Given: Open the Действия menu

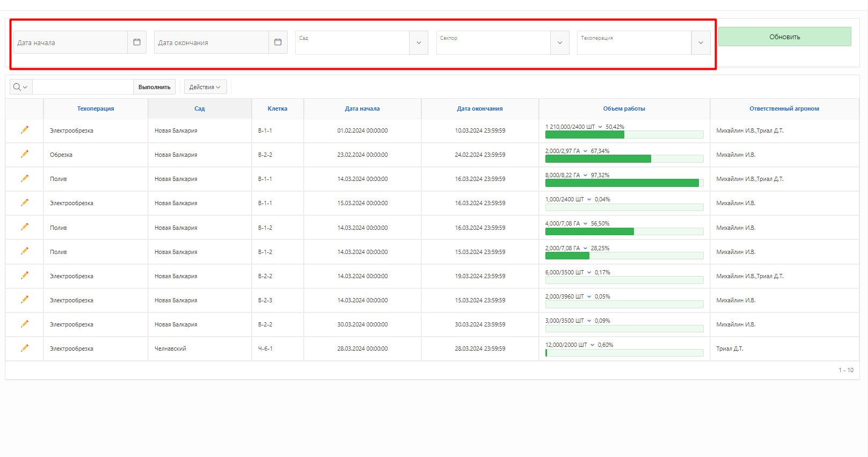Looking at the screenshot, I should coord(205,87).
